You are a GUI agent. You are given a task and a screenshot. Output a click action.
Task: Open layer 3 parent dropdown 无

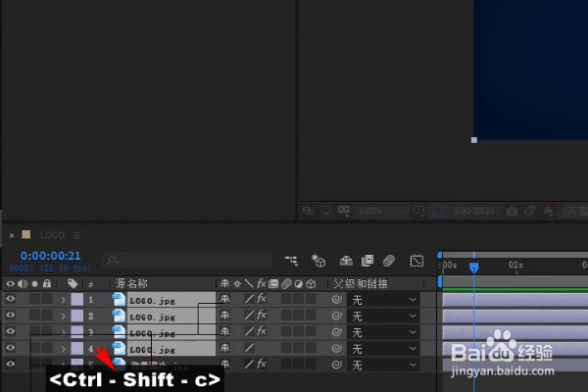pos(383,332)
